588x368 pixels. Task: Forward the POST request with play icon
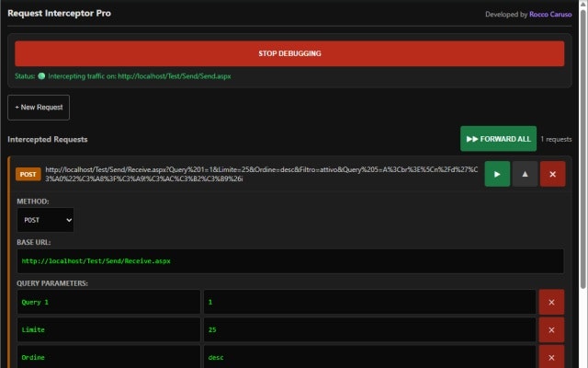pos(497,174)
